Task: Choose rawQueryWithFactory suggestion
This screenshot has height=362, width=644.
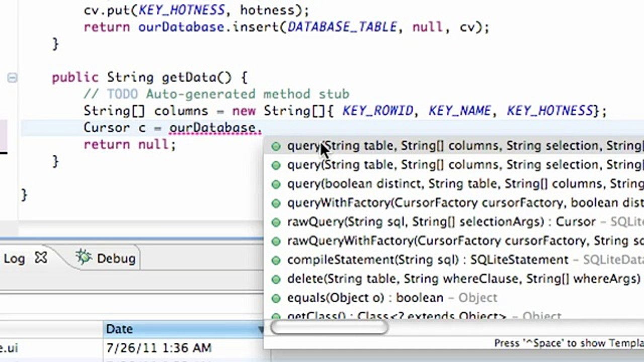Action: point(454,241)
